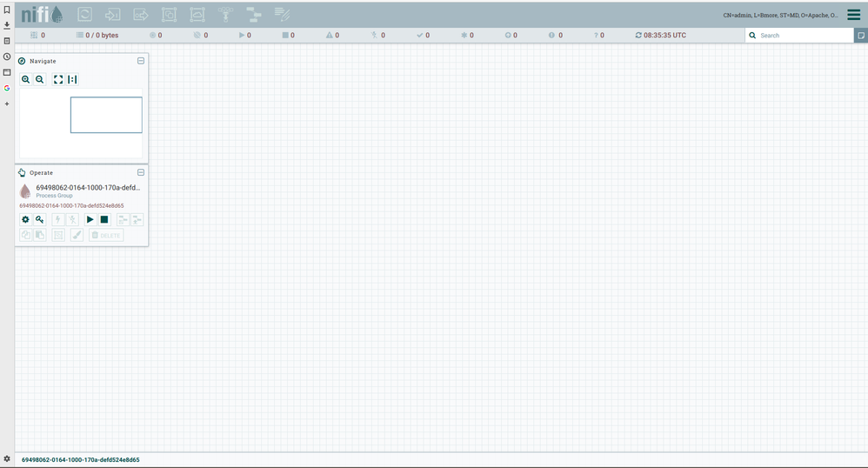Image resolution: width=868 pixels, height=468 pixels.
Task: Click the browser sidebar bookmark icon
Action: point(7,10)
